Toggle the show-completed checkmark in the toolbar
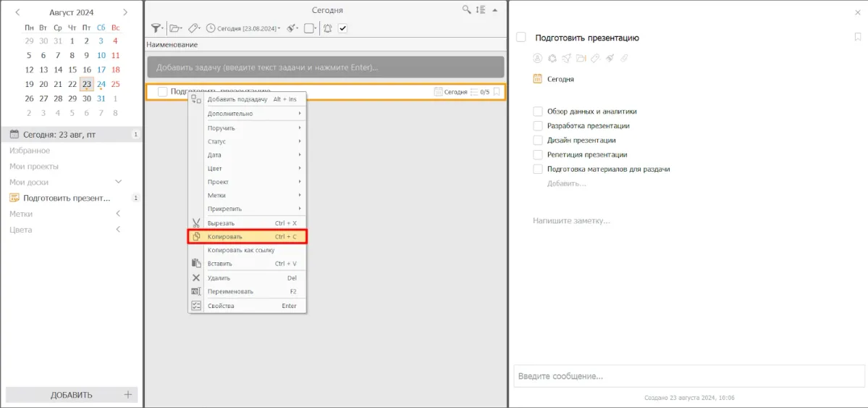Screen dimensions: 868x408 point(343,28)
